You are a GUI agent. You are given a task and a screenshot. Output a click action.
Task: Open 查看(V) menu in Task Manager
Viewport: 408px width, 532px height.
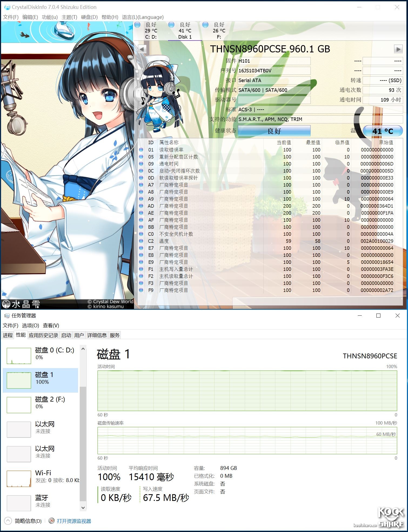click(x=51, y=325)
